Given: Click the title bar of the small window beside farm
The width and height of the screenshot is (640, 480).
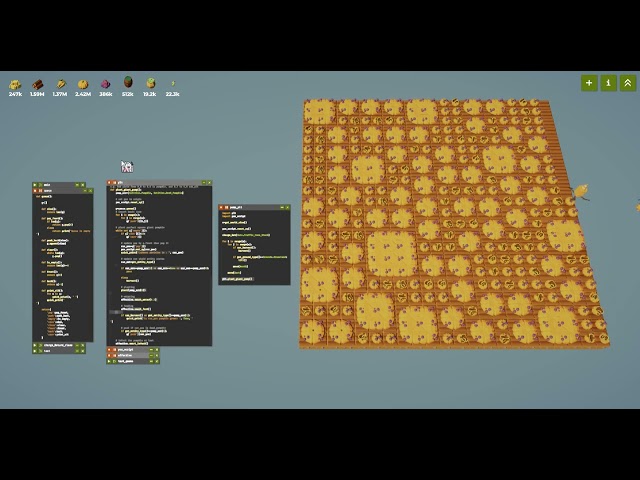Looking at the screenshot, I should pos(254,207).
